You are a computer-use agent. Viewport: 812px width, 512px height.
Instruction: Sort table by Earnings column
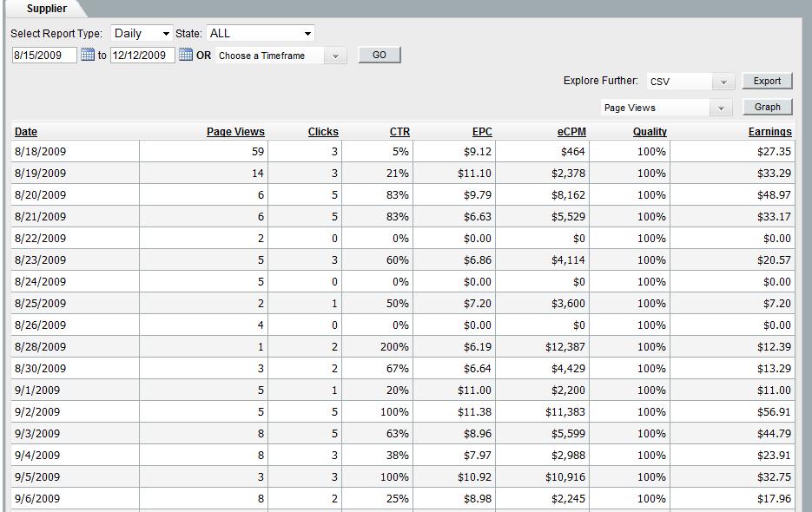[769, 132]
